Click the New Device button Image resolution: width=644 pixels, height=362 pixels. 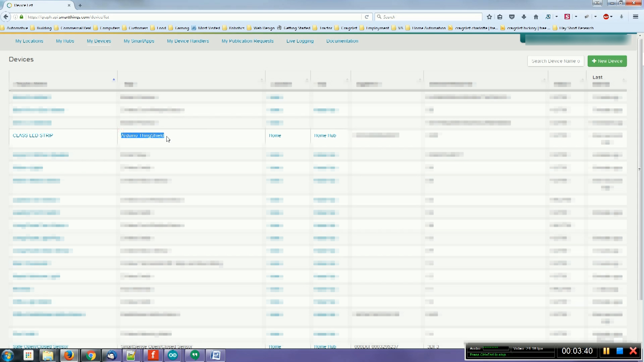(x=607, y=61)
